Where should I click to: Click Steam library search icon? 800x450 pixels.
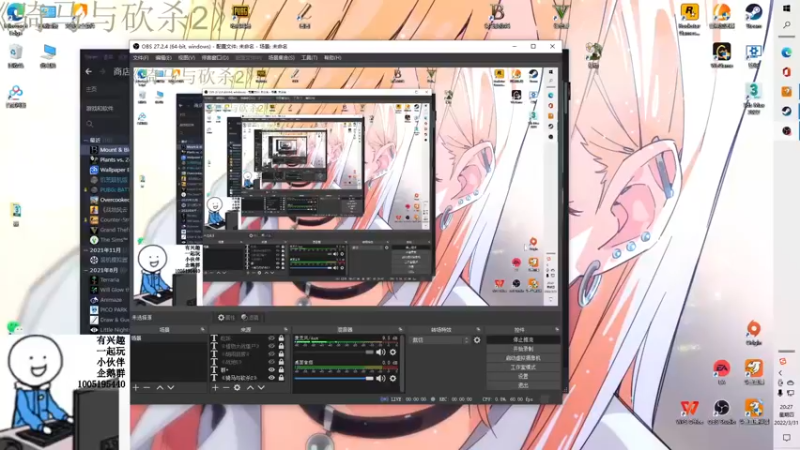point(90,124)
